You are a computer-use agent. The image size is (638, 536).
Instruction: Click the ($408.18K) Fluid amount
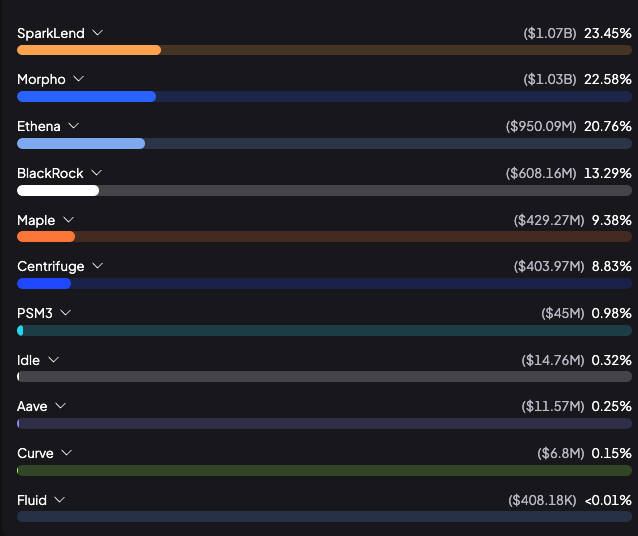click(x=542, y=500)
